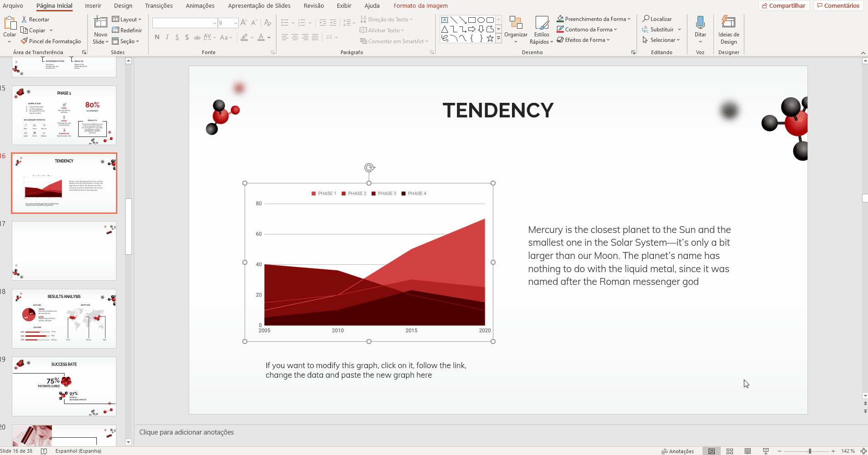Switch to Animações tab
This screenshot has height=455, width=868.
click(200, 5)
